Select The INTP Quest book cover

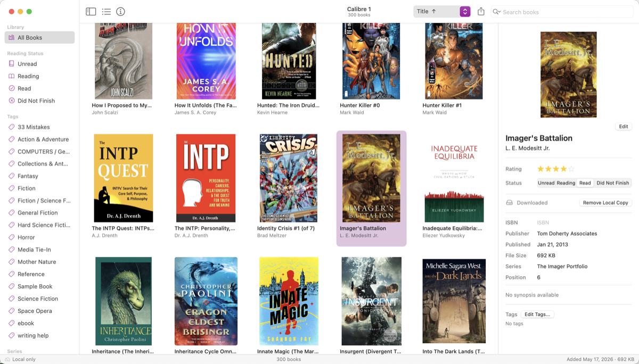[x=124, y=178]
